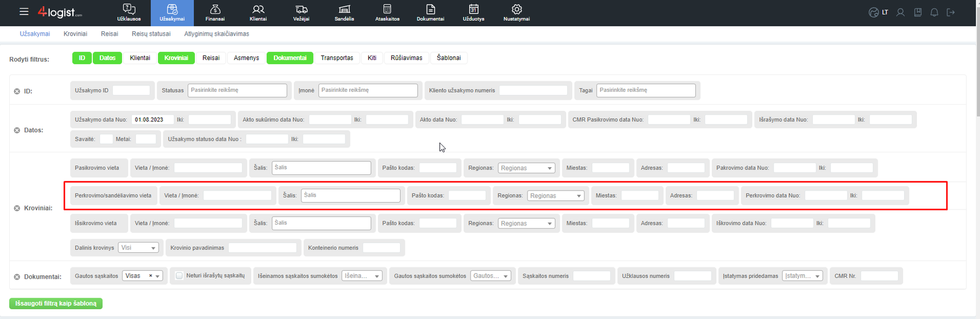Image resolution: width=980 pixels, height=319 pixels.
Task: Expand Regionas dropdown in Perkrovimo/sandėliavimo row
Action: [x=556, y=196]
